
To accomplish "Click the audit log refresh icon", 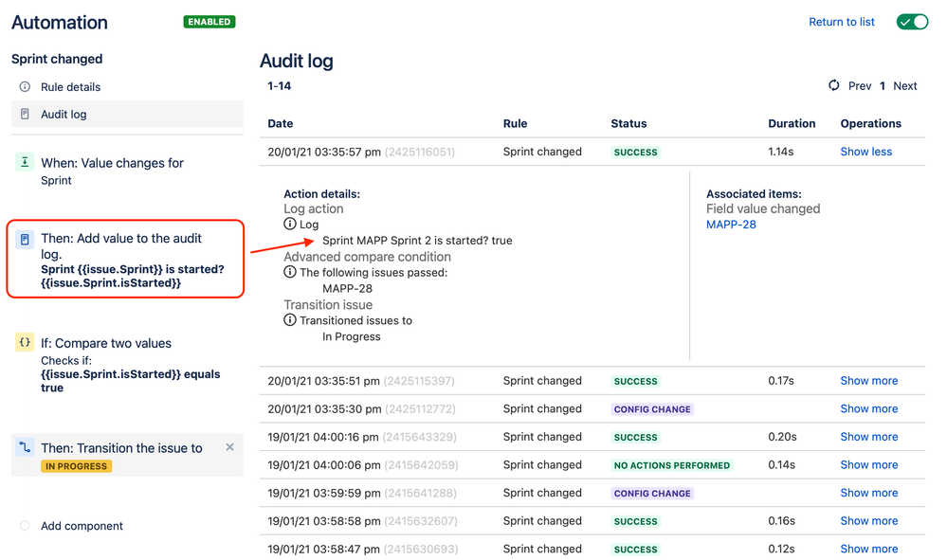I will (834, 85).
